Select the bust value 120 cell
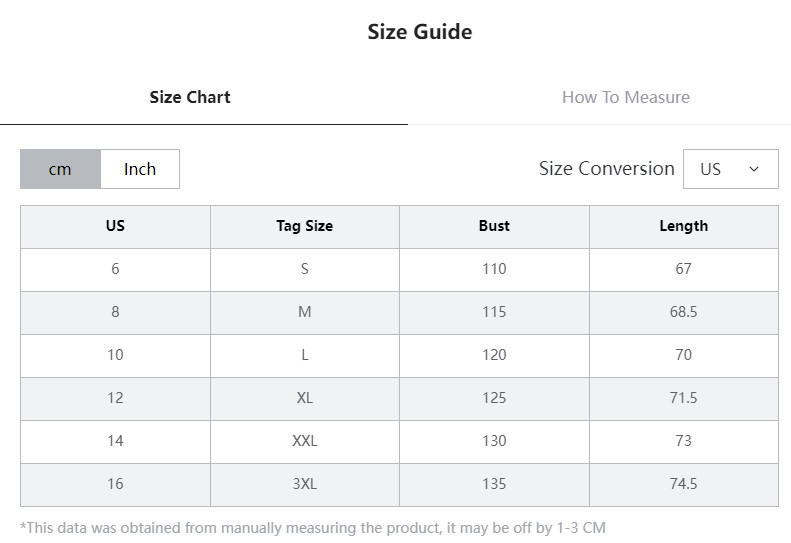Screen dimensions: 791x543 [x=494, y=355]
